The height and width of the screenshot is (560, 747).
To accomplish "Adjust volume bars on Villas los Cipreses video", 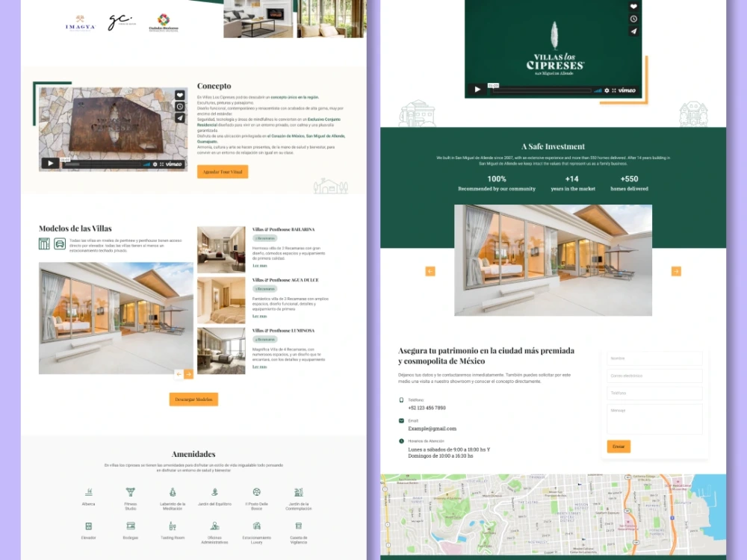I will tap(598, 90).
